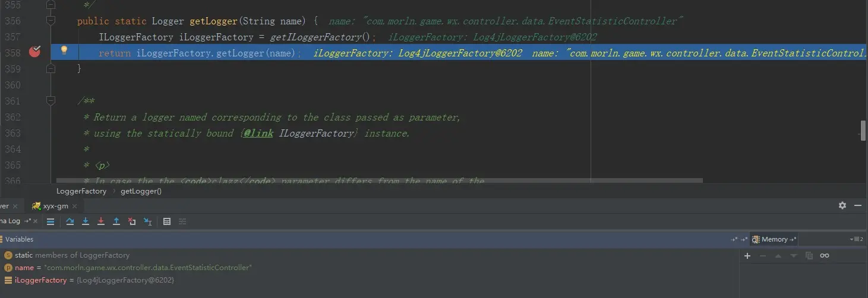The width and height of the screenshot is (868, 298).
Task: Close the Catalina Log tab
Action: click(36, 221)
